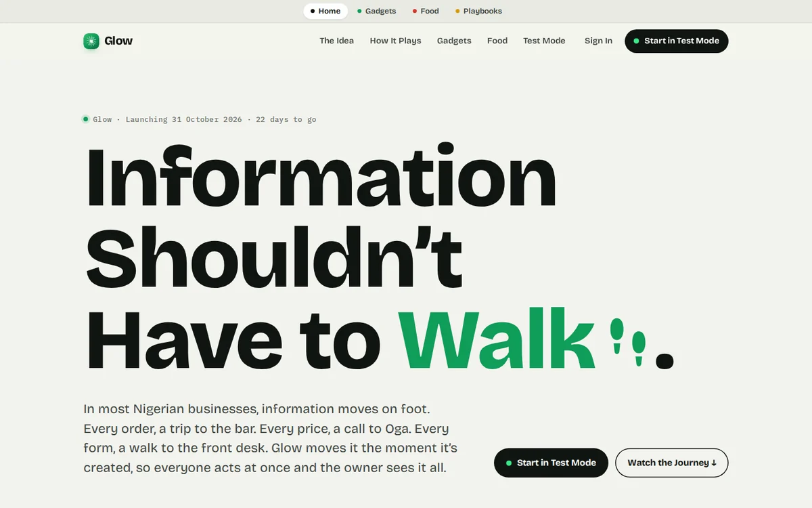Open Test Mode nav link
This screenshot has width=812, height=508.
pos(544,41)
